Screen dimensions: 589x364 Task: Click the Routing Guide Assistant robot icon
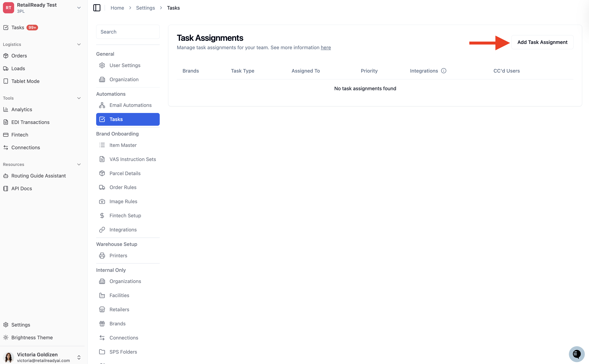[x=6, y=176]
